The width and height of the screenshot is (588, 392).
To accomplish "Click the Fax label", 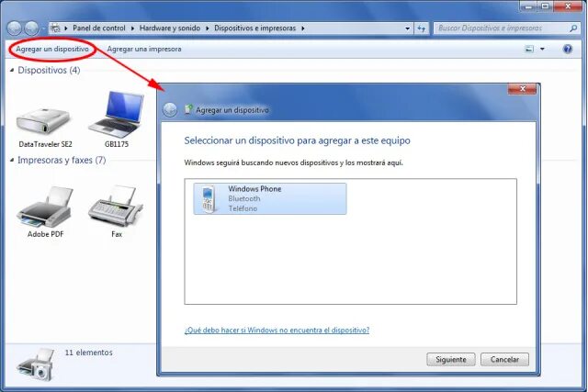I will (117, 234).
